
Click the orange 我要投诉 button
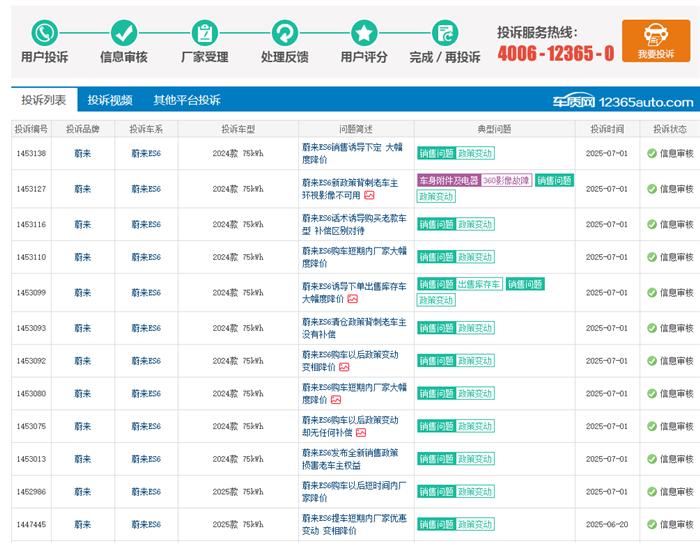656,41
